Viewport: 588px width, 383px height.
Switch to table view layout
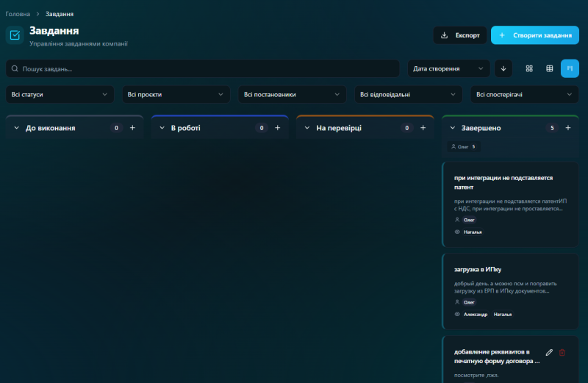click(549, 68)
